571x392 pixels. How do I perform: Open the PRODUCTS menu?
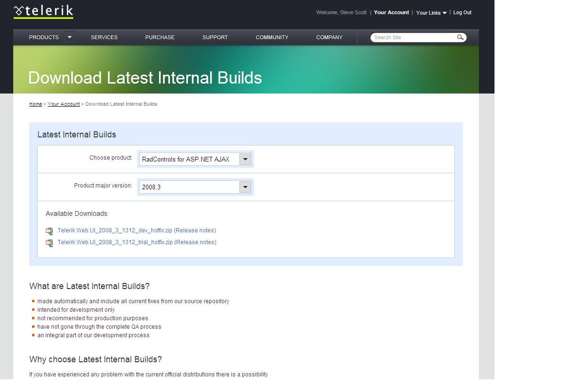44,37
